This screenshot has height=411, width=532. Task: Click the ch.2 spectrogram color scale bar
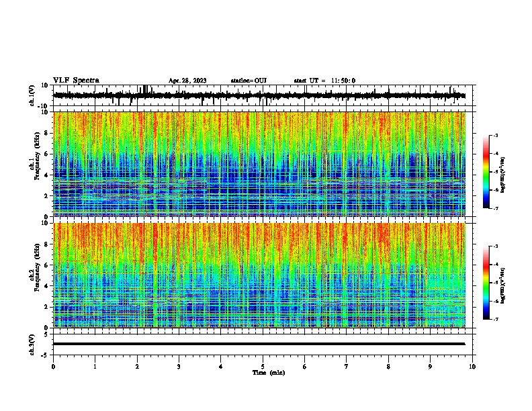tap(486, 283)
